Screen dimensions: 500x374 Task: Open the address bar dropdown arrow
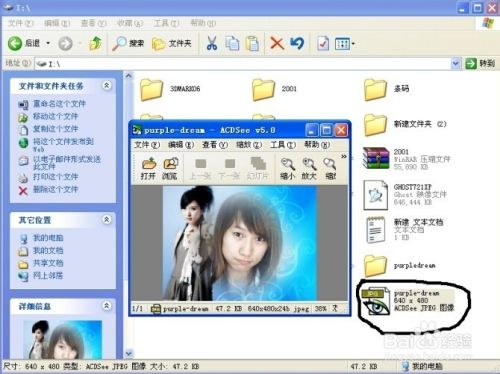tap(455, 63)
